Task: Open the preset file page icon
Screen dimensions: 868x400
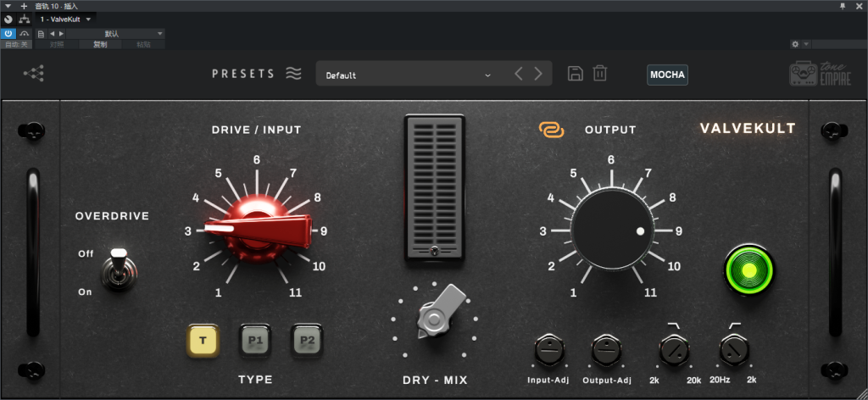Action: click(x=41, y=34)
